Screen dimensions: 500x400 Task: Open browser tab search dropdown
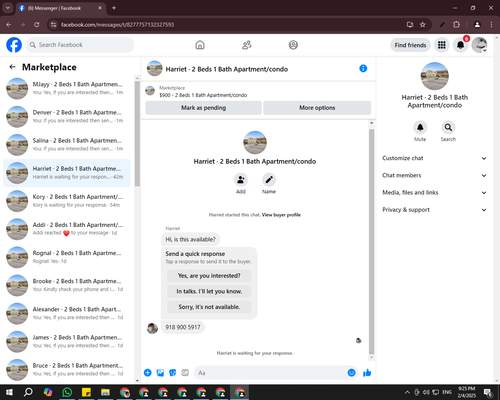pyautogui.click(x=7, y=8)
